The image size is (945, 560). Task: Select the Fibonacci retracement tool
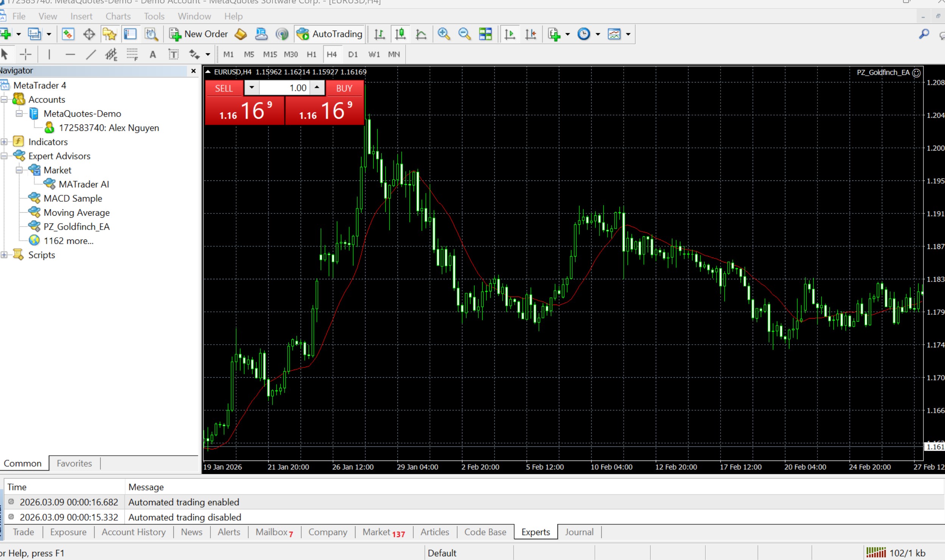click(x=132, y=54)
